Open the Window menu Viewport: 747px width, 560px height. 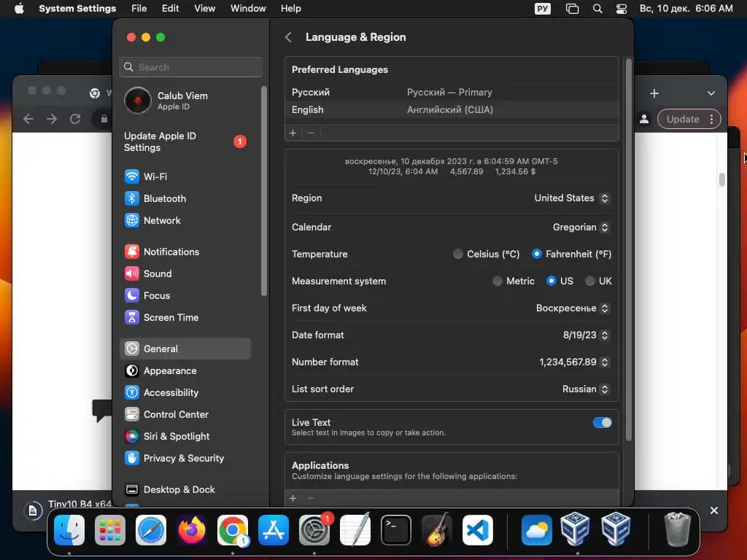coord(248,9)
